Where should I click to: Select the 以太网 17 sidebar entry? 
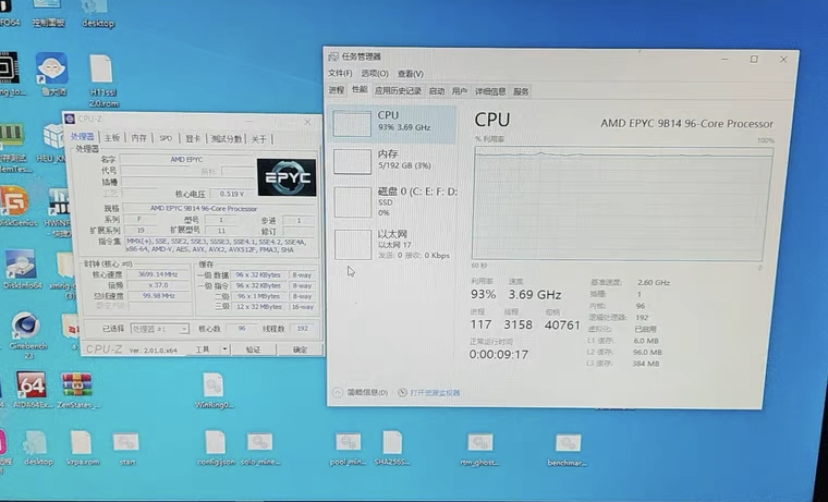point(391,244)
